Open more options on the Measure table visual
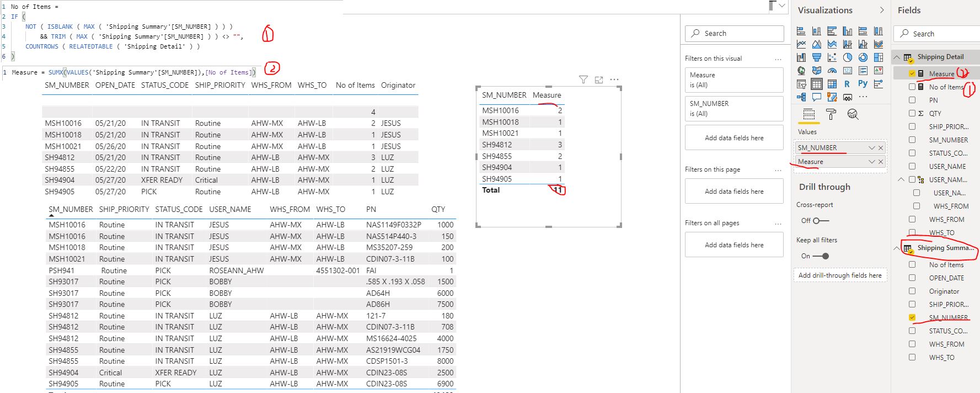This screenshot has width=980, height=393. pos(614,80)
